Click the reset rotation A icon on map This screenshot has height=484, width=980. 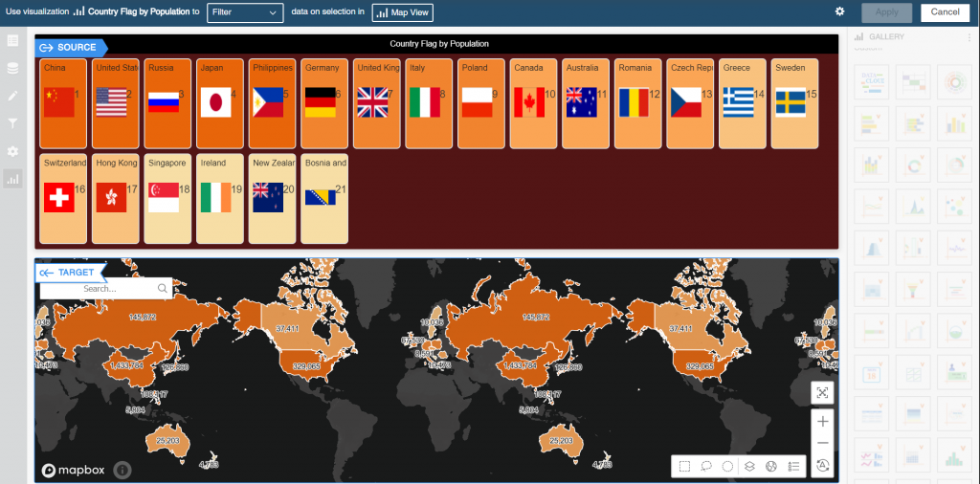pyautogui.click(x=822, y=465)
